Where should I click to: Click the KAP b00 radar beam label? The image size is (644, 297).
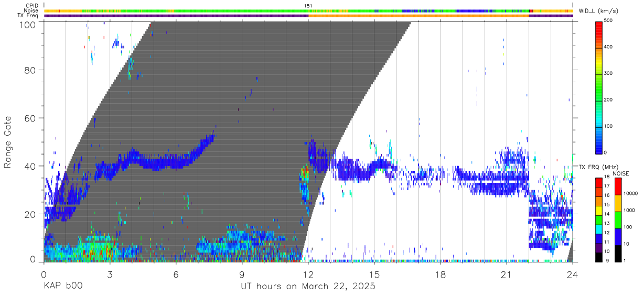tap(63, 287)
